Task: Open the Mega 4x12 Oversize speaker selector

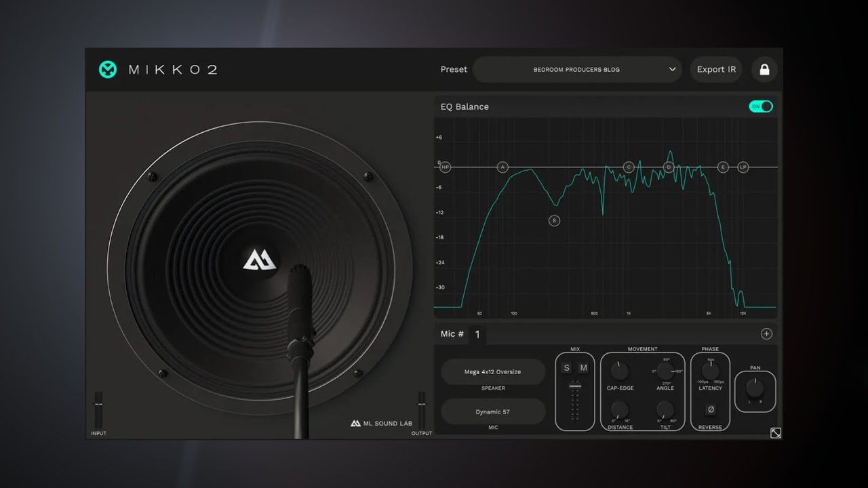Action: point(493,371)
